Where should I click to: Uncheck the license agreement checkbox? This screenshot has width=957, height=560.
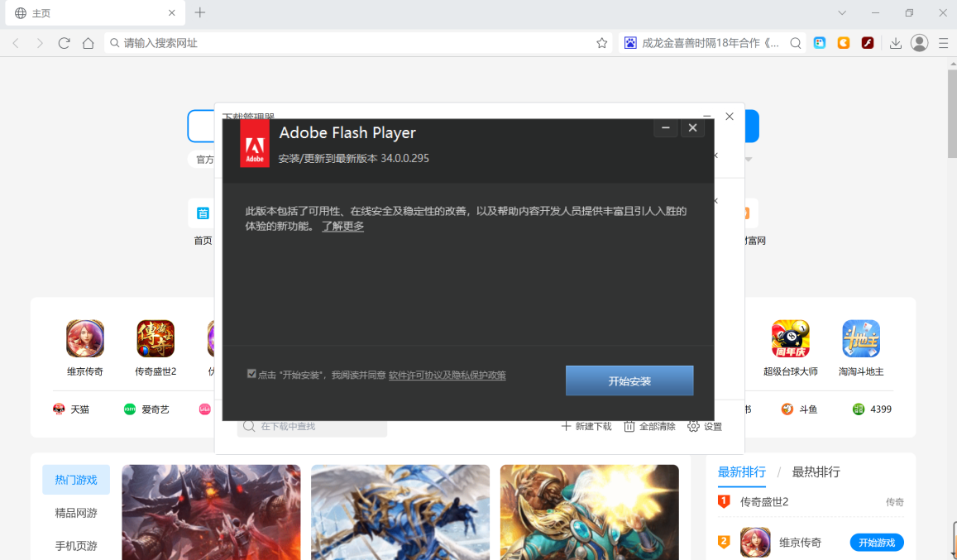click(251, 374)
